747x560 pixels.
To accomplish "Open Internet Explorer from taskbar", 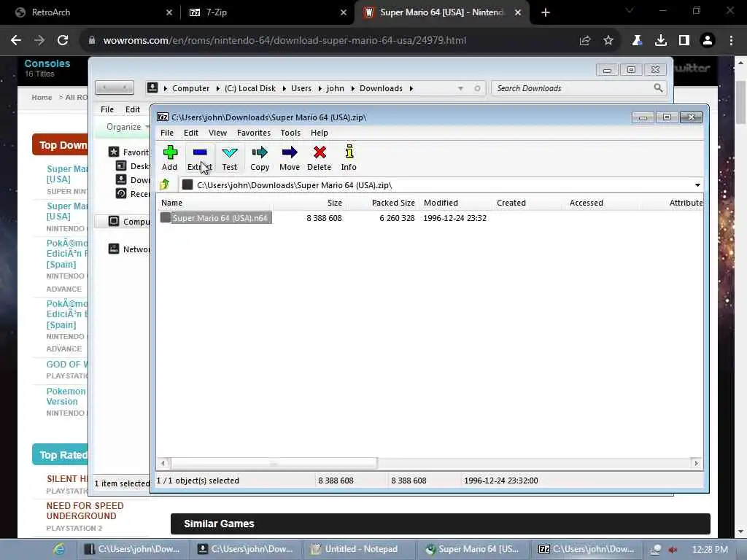I will [x=59, y=549].
